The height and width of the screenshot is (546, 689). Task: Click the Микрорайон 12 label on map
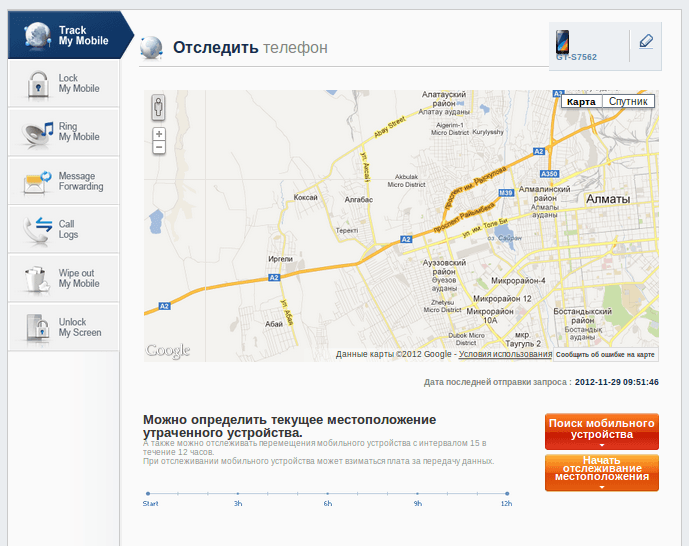(502, 299)
